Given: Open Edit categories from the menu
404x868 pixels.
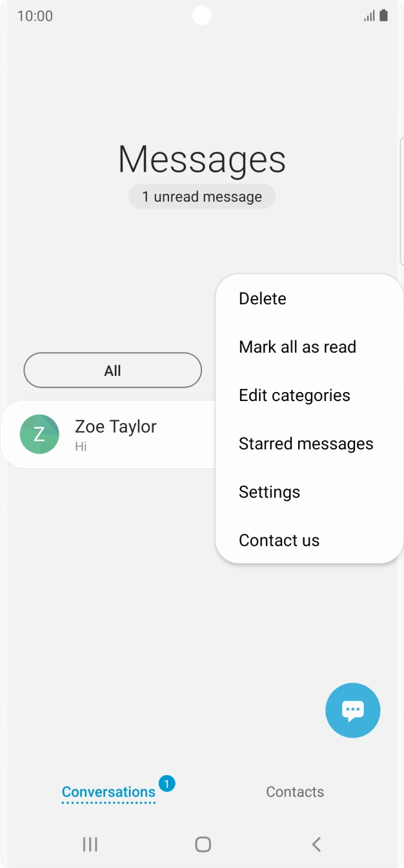Looking at the screenshot, I should pyautogui.click(x=294, y=395).
